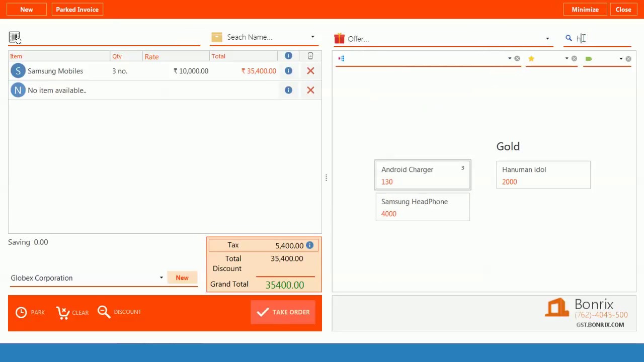Screen dimensions: 644x362
Task: Delete the No item available row
Action: point(310,90)
